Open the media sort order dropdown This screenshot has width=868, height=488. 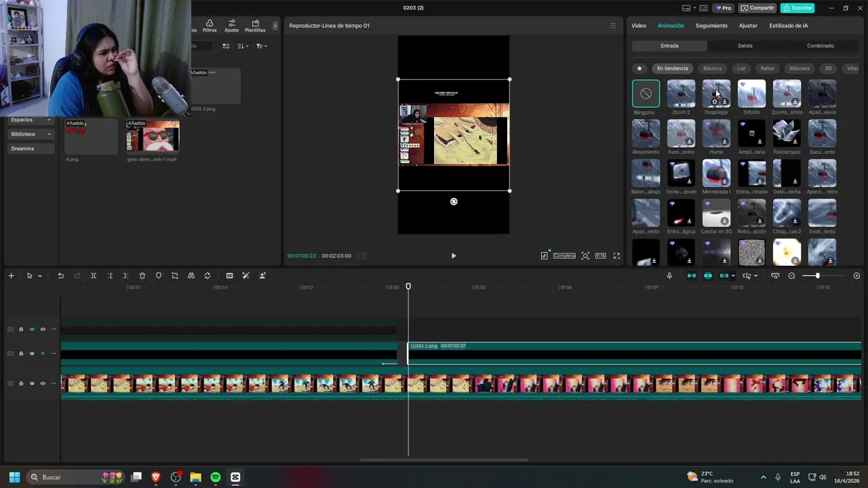click(x=243, y=46)
